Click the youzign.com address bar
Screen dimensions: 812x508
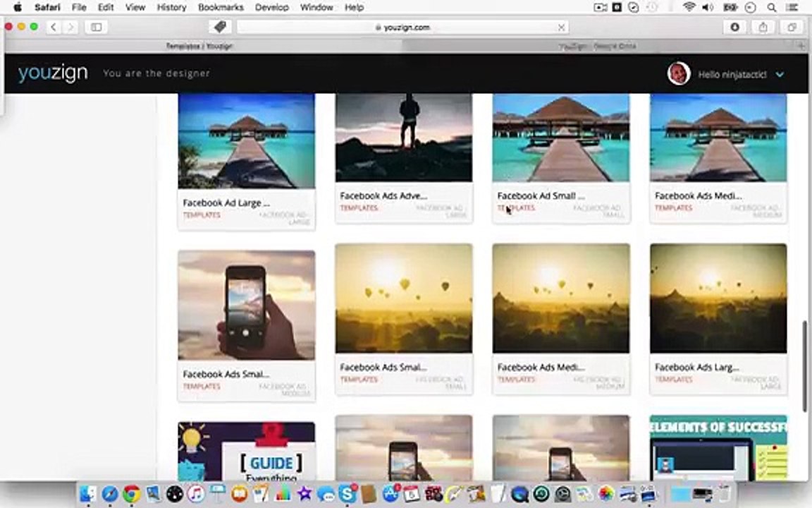[402, 27]
